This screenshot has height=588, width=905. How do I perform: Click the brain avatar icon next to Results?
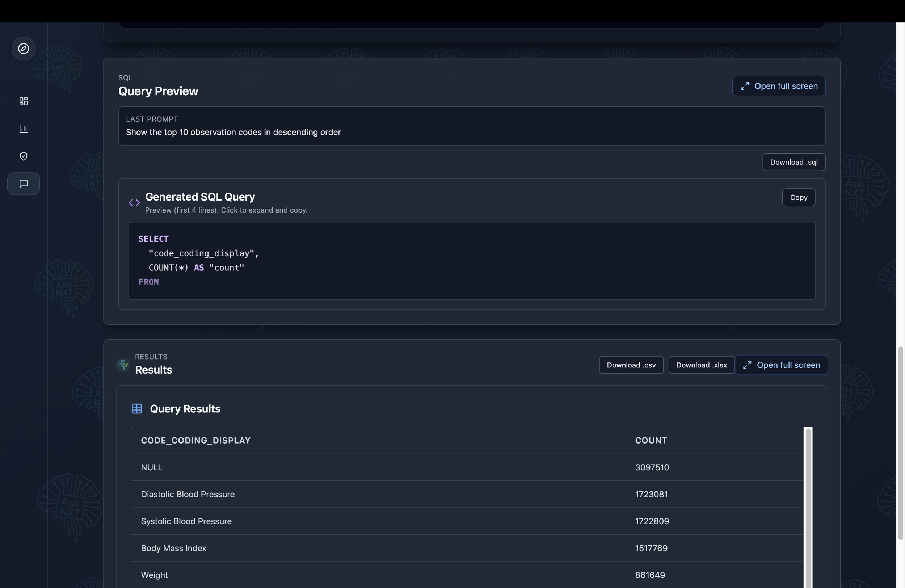(123, 365)
